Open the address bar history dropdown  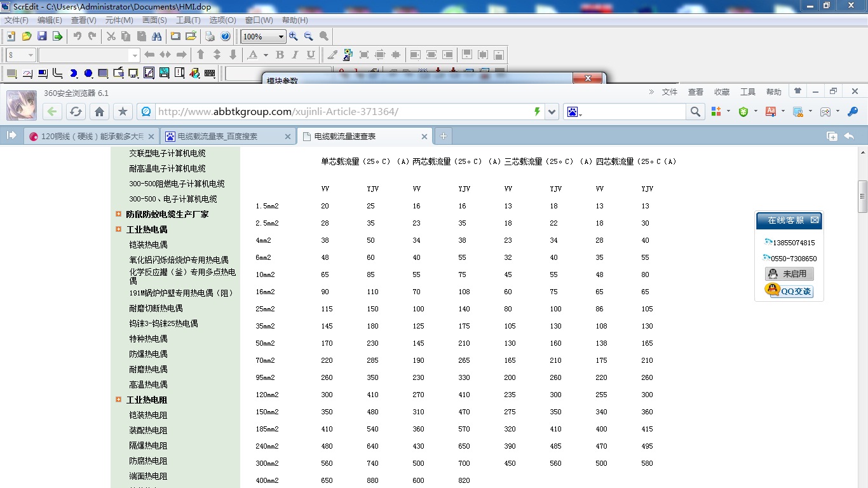[x=552, y=112]
